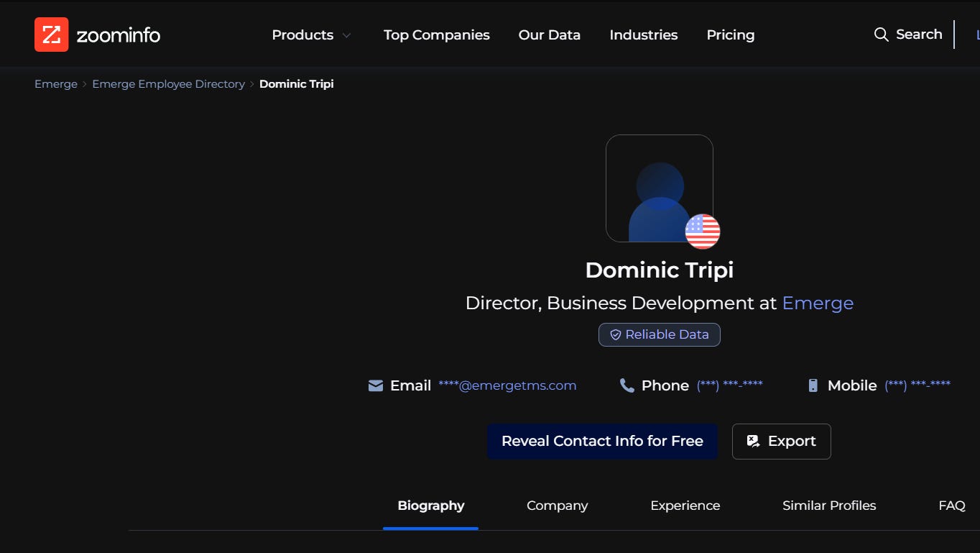The height and width of the screenshot is (553, 980).
Task: Open the Pricing page
Action: click(x=731, y=35)
